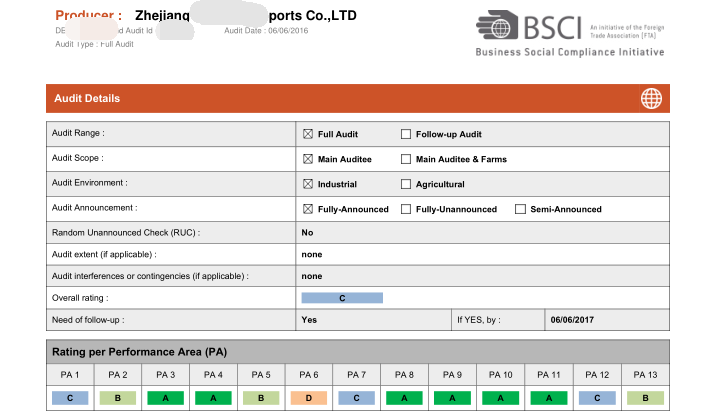Click the follow-up date '06/06/2017'

click(572, 320)
